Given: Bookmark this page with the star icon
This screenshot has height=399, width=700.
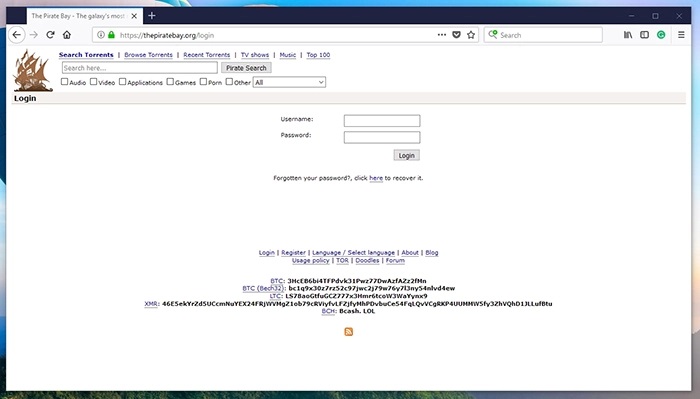Looking at the screenshot, I should point(471,35).
